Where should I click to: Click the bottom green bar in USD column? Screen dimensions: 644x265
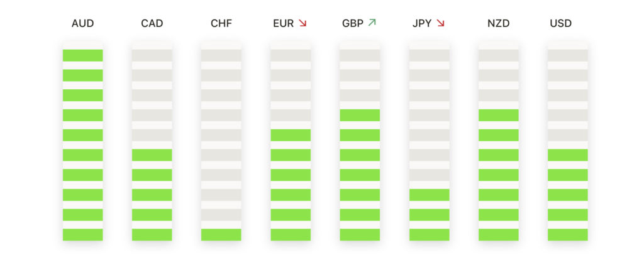tap(567, 235)
